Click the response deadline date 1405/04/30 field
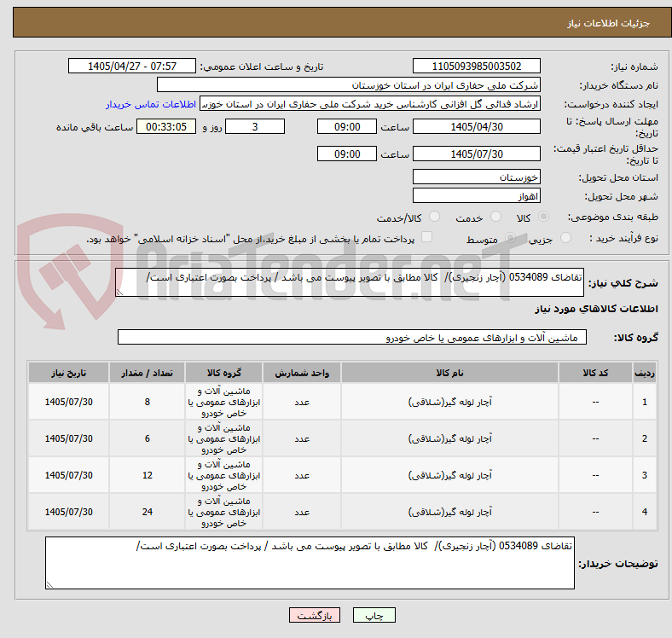This screenshot has height=638, width=672. [x=476, y=127]
